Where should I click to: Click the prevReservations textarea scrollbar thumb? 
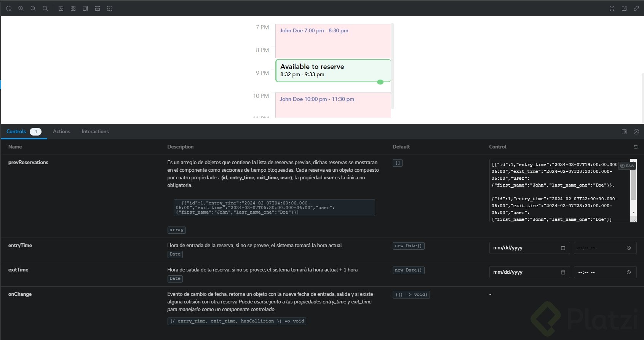coord(633,182)
